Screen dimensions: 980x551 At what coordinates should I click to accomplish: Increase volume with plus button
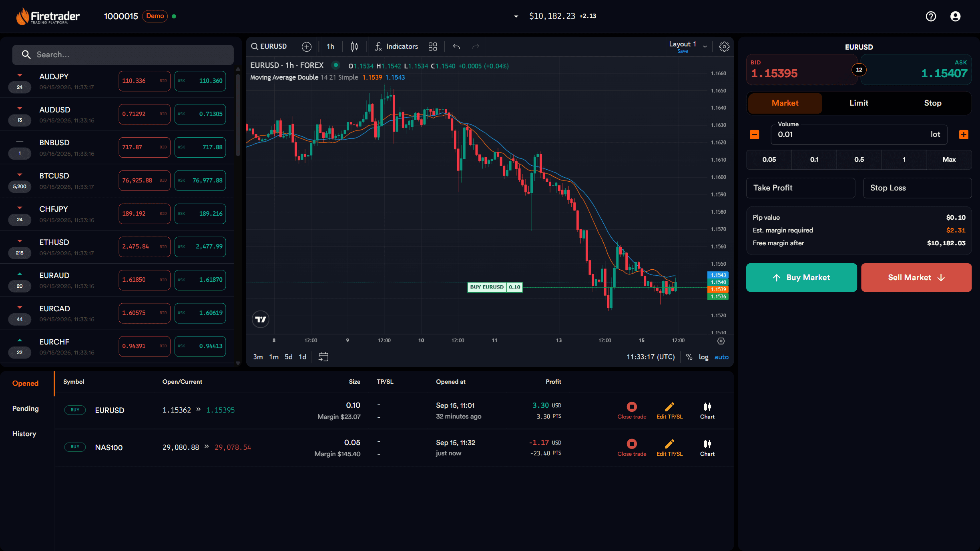[964, 134]
